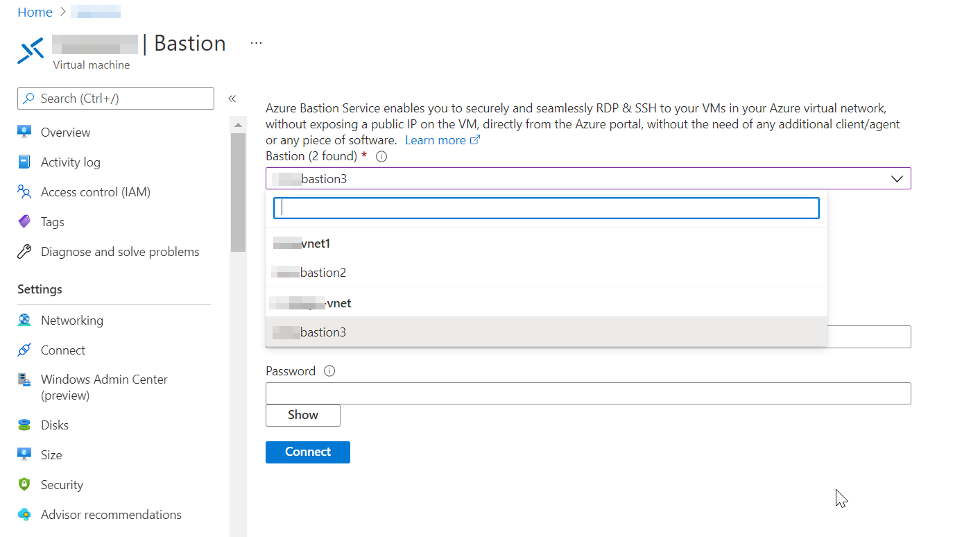
Task: Open the Disks settings item
Action: click(x=55, y=425)
